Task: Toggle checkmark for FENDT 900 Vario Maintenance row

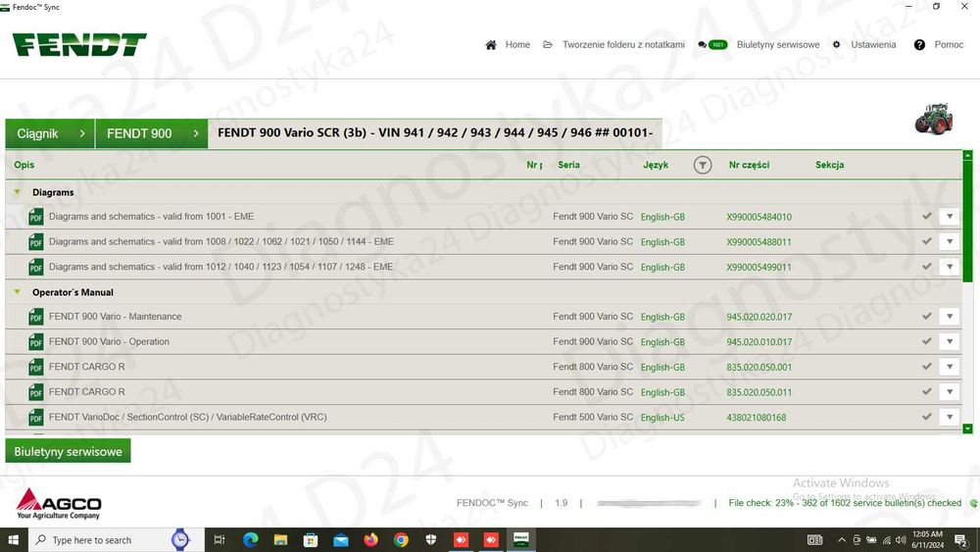Action: pyautogui.click(x=926, y=317)
